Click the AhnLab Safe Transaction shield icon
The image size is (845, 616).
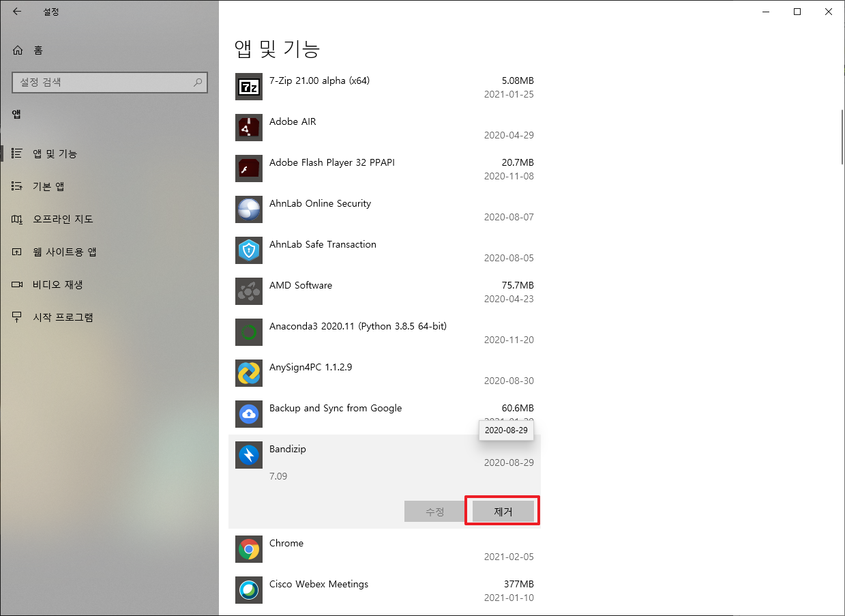[248, 250]
